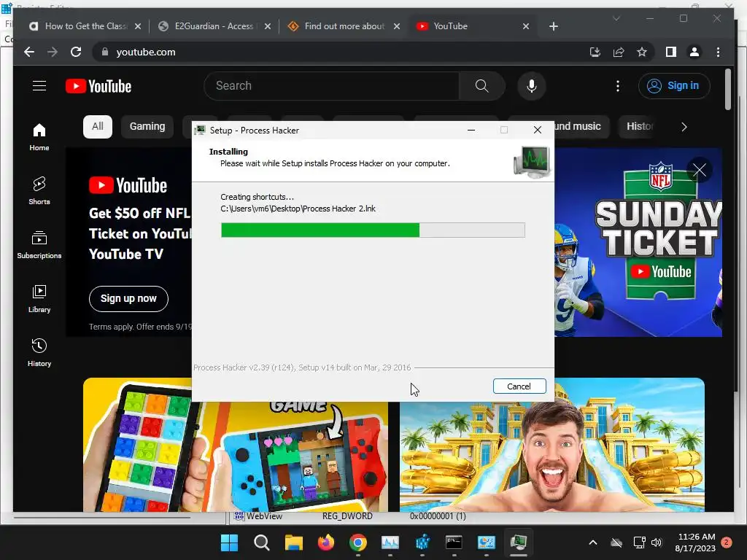Click the magnifier search button on YouTube
Screen dimensions: 747x560
[x=481, y=86]
